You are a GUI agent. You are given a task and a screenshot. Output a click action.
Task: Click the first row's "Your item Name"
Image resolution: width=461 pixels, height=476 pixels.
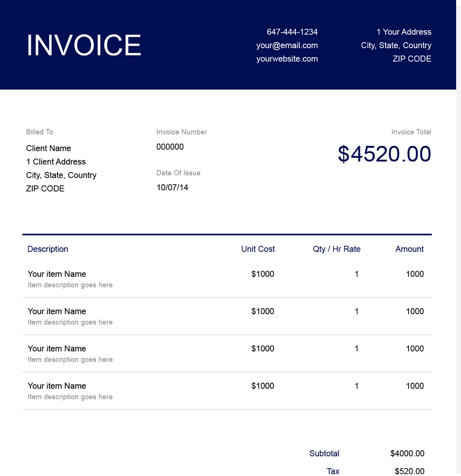pyautogui.click(x=57, y=274)
